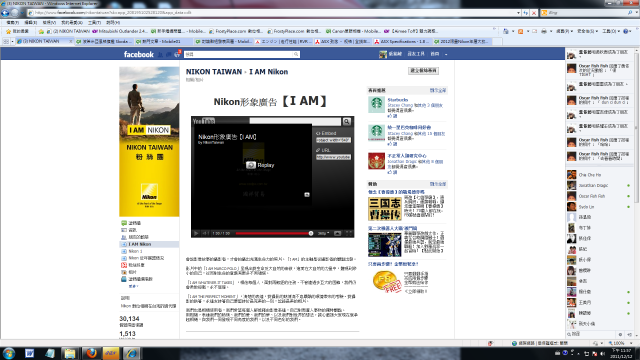Viewport: 640px width, 360px height.
Task: Open the home button dropdown arrow
Action: (x=513, y=31)
